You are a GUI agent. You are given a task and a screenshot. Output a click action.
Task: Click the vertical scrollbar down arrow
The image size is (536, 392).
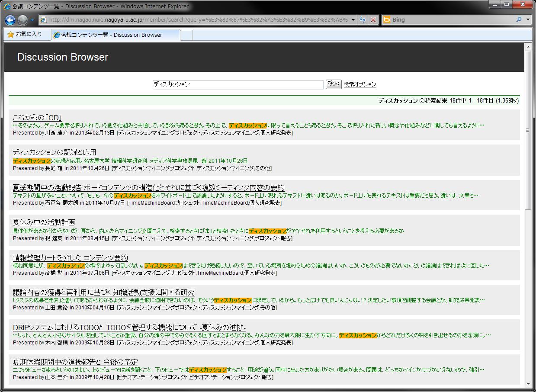coord(528,385)
